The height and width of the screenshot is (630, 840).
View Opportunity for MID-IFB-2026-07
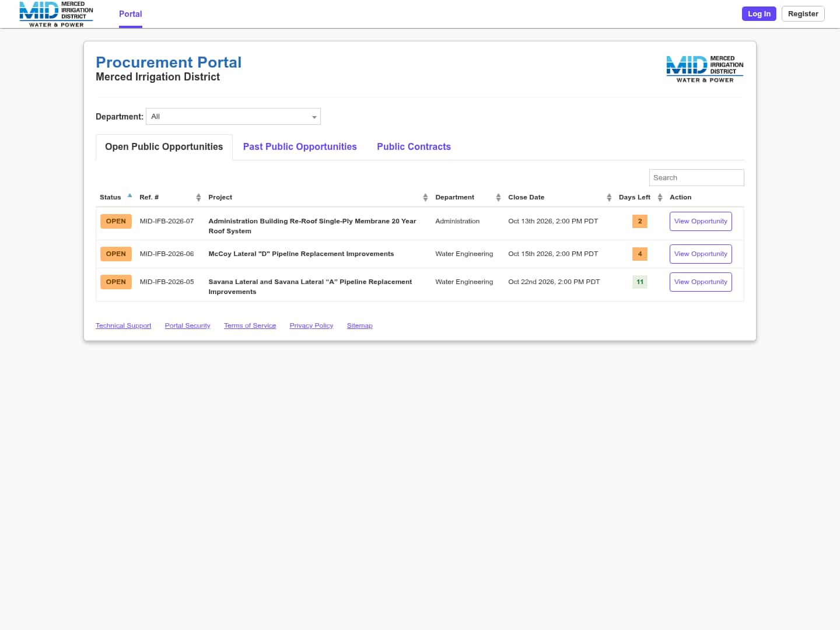pyautogui.click(x=701, y=222)
